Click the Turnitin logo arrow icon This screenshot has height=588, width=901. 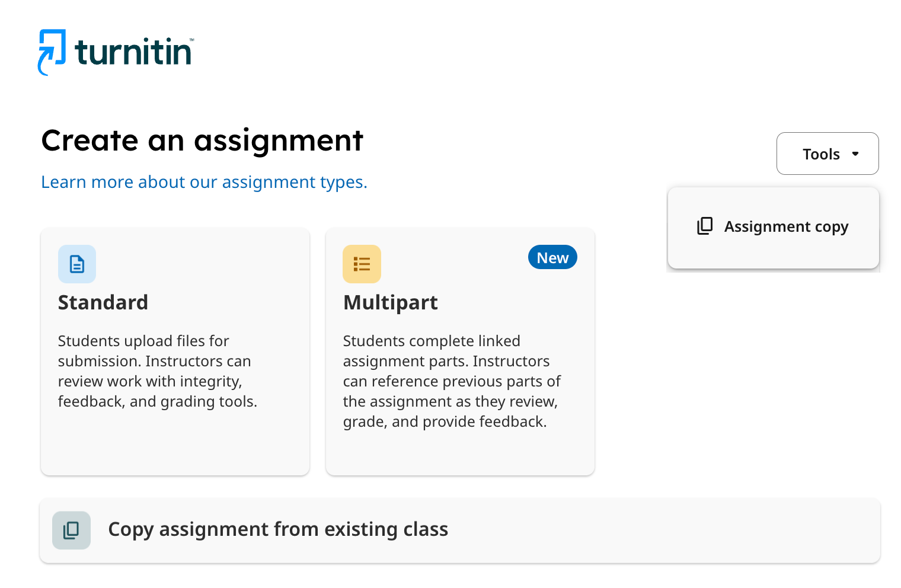(x=52, y=52)
